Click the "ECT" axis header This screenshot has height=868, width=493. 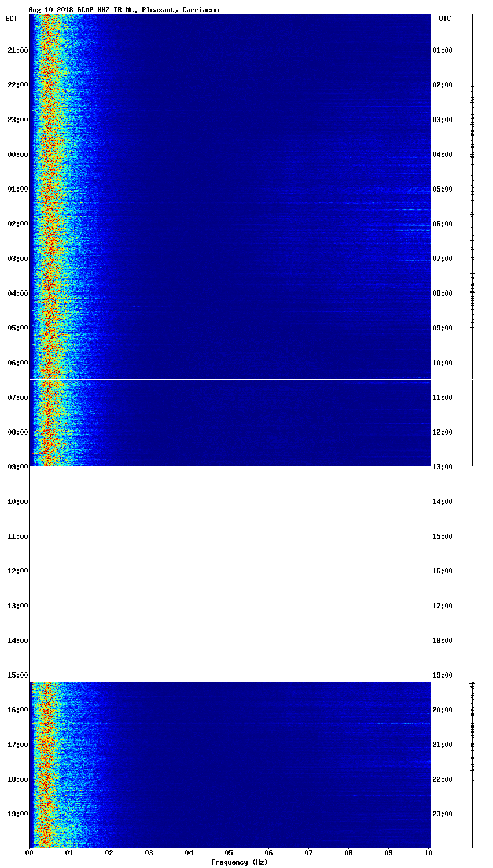(12, 19)
